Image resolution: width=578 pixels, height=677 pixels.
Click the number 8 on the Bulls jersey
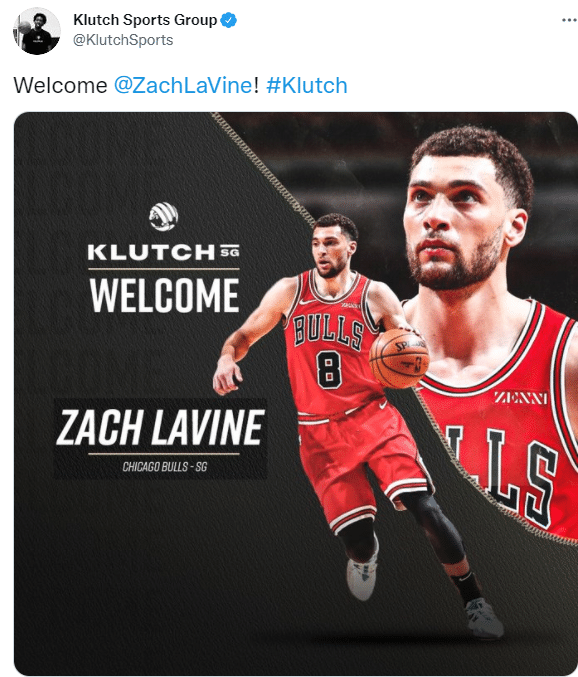[329, 369]
